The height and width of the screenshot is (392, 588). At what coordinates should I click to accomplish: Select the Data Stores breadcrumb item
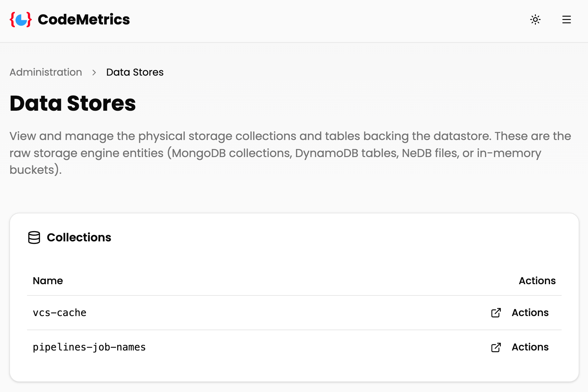(x=135, y=72)
